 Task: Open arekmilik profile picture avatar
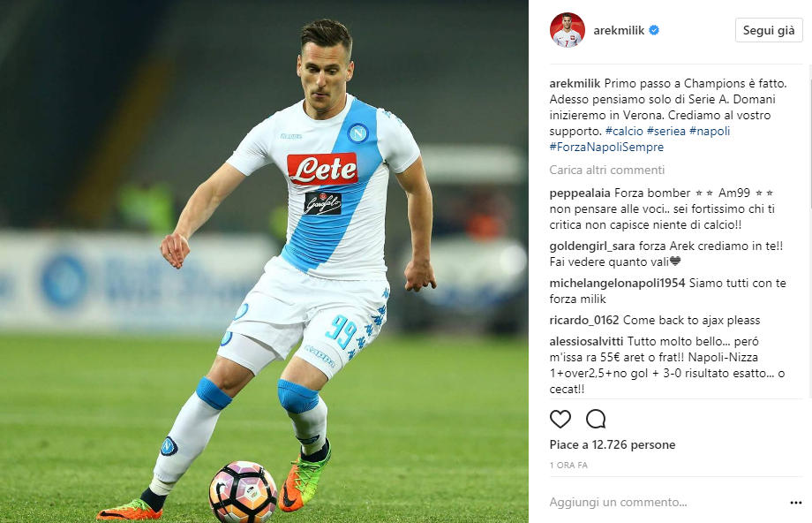[x=567, y=30]
